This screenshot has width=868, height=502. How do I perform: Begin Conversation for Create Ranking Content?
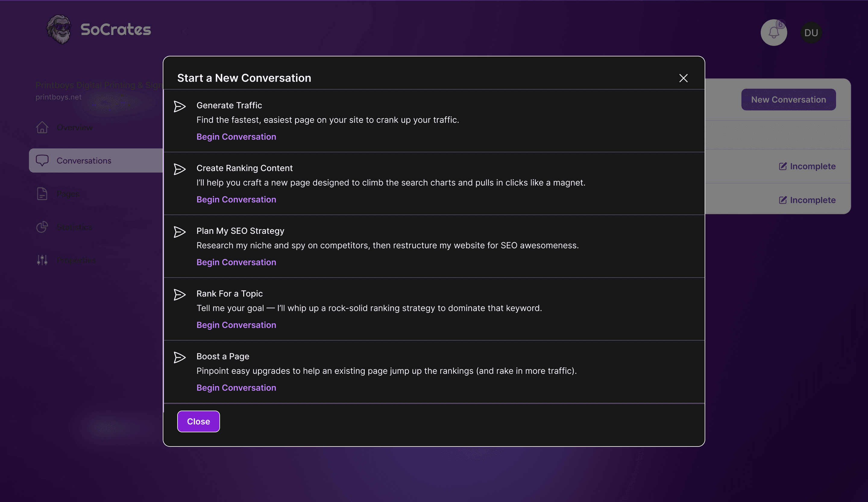(236, 200)
